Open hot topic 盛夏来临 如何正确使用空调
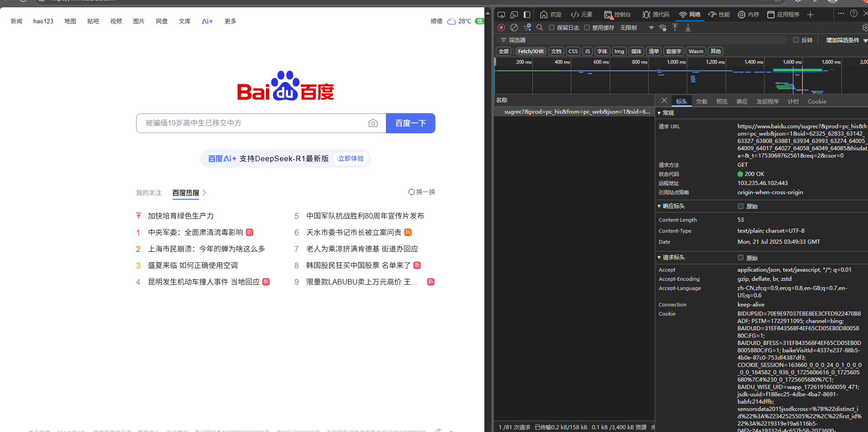 click(x=193, y=265)
